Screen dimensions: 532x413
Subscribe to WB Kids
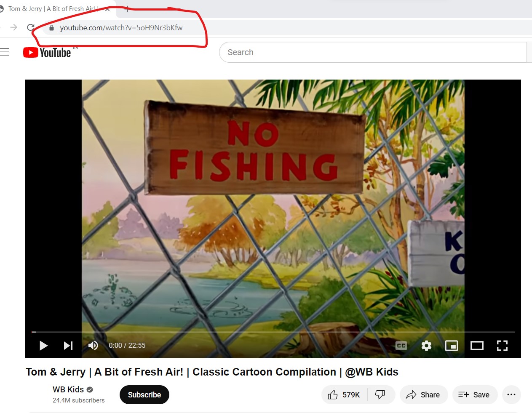(x=144, y=394)
